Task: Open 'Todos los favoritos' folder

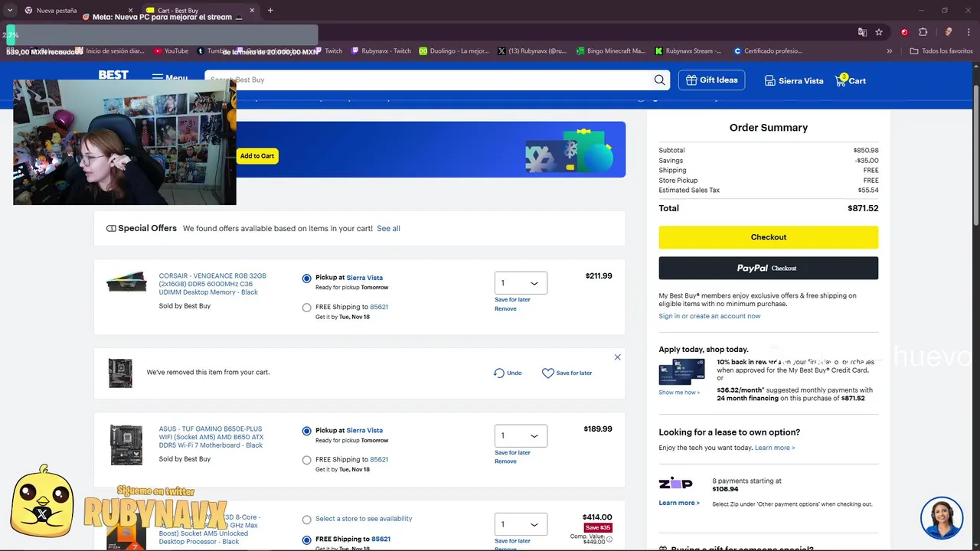Action: tap(941, 51)
